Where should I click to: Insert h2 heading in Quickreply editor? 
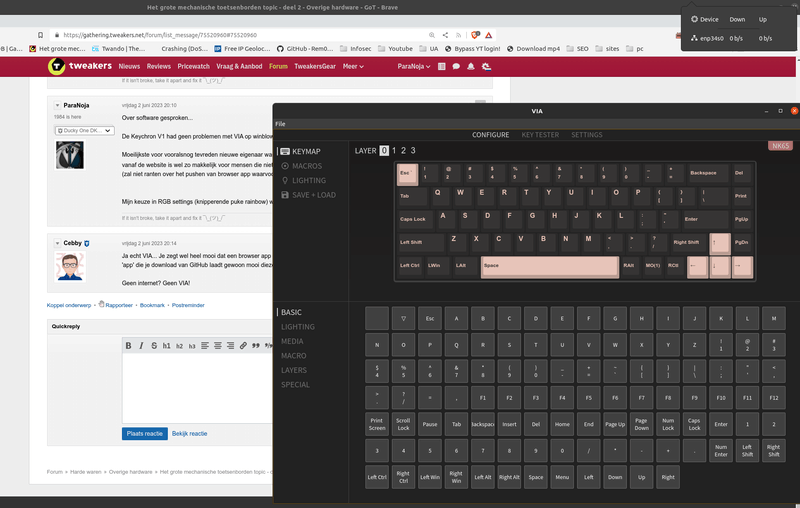(x=180, y=346)
